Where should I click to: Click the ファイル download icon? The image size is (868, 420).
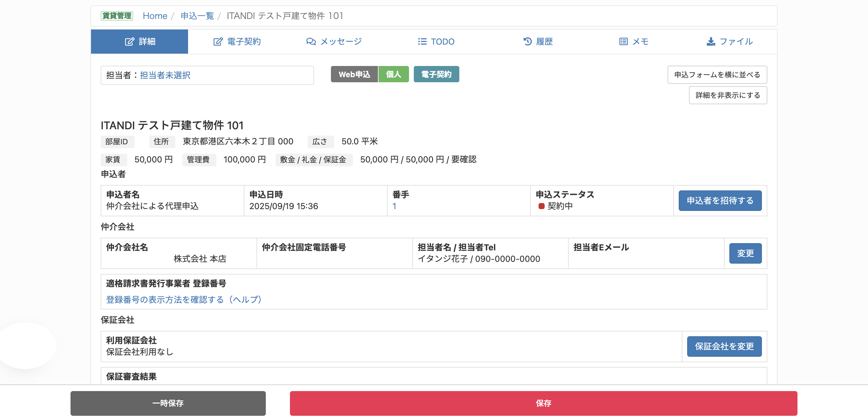711,41
